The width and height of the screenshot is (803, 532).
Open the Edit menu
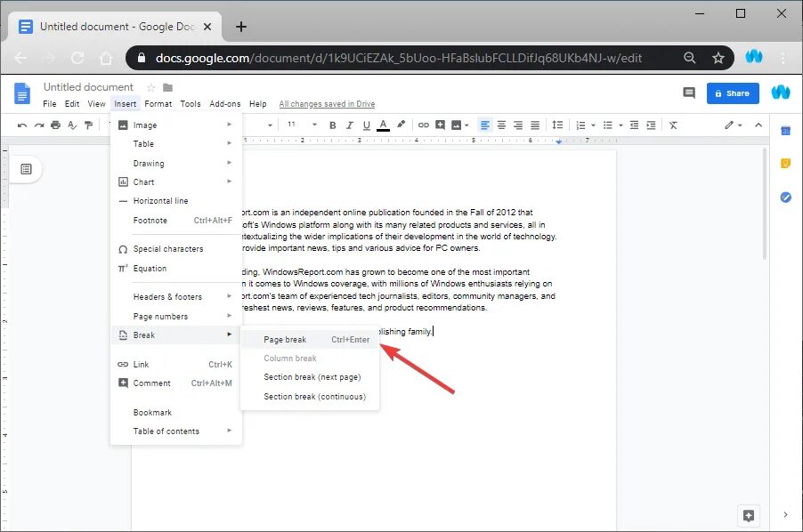[x=72, y=104]
